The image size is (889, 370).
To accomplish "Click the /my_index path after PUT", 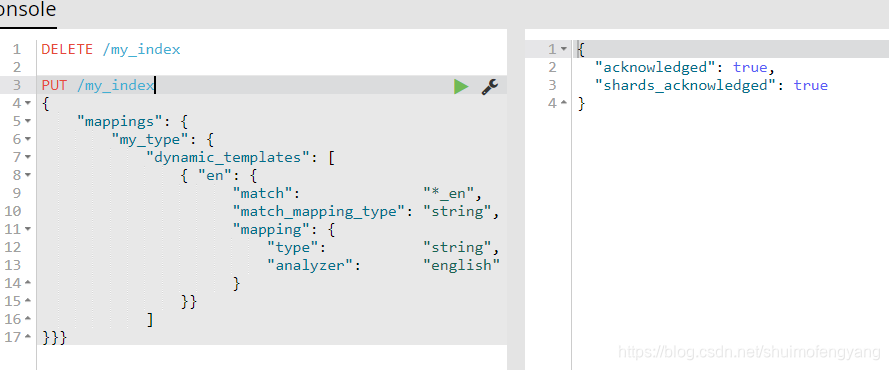I will [115, 86].
